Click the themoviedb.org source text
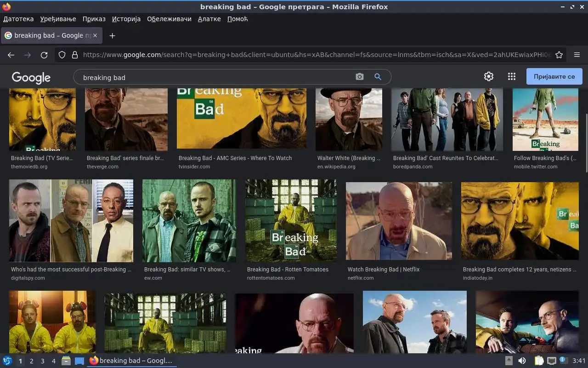The height and width of the screenshot is (368, 588). coord(29,167)
